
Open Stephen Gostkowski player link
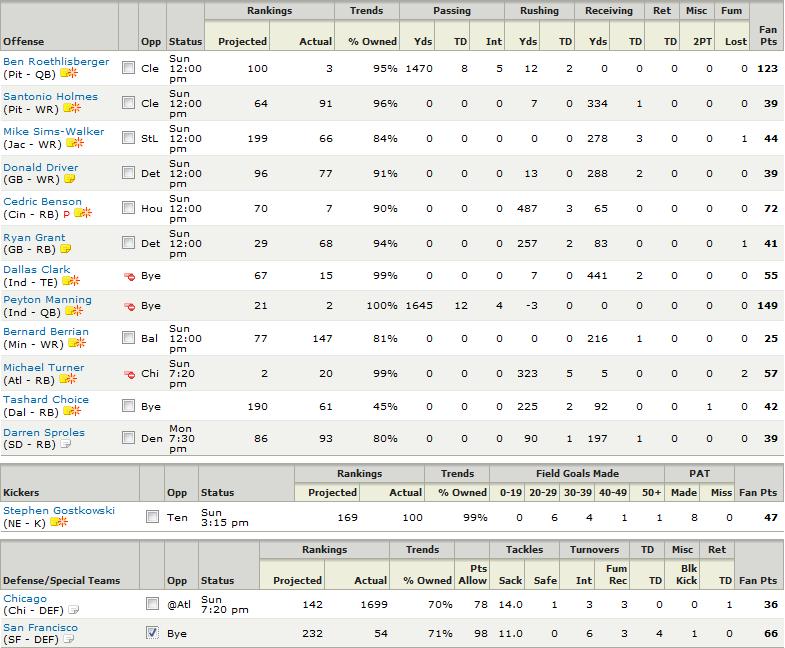(x=59, y=511)
